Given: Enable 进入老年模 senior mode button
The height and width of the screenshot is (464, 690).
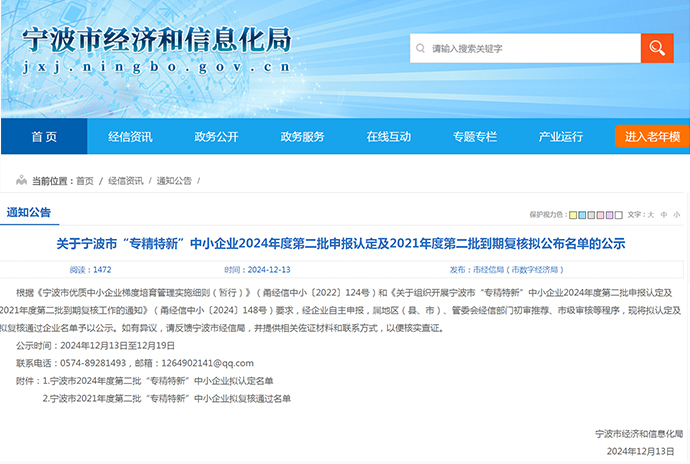Looking at the screenshot, I should coord(652,137).
